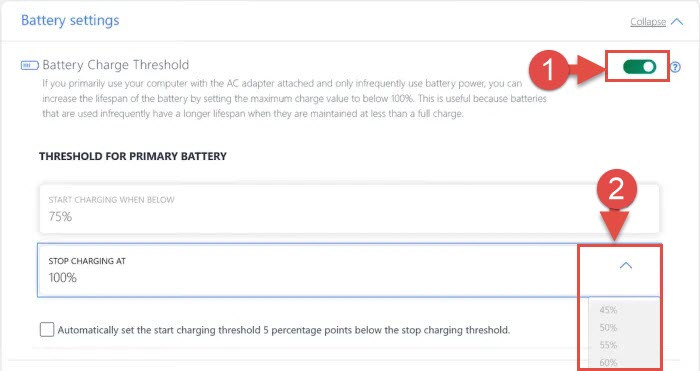The height and width of the screenshot is (371, 700).
Task: Pick 55% in the threshold list
Action: click(608, 345)
